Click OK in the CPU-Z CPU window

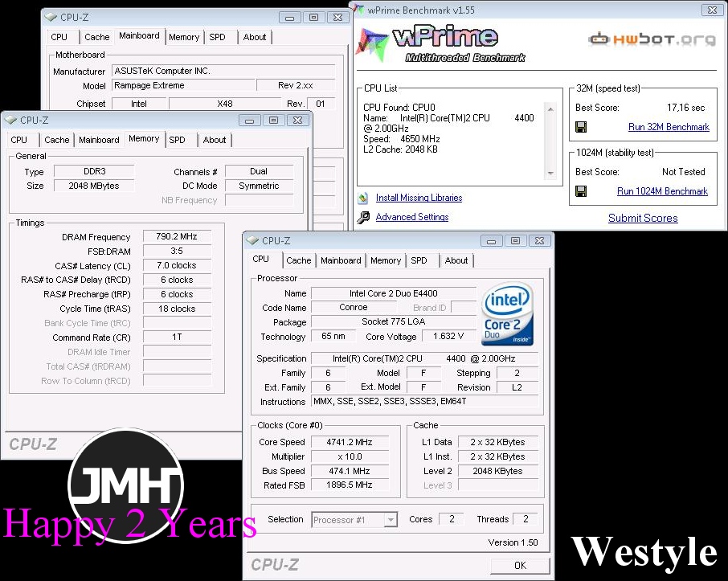(x=520, y=565)
